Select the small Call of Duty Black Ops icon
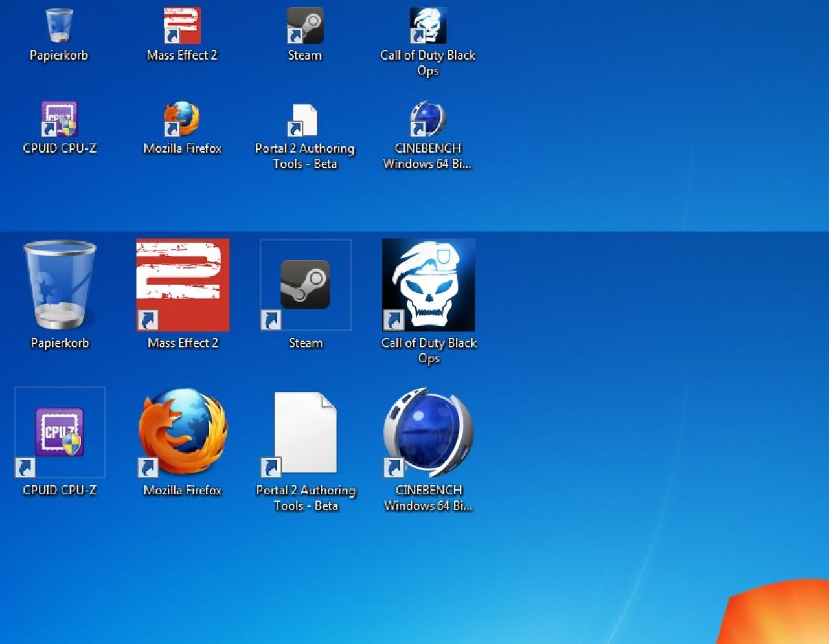The height and width of the screenshot is (644, 829). point(428,26)
